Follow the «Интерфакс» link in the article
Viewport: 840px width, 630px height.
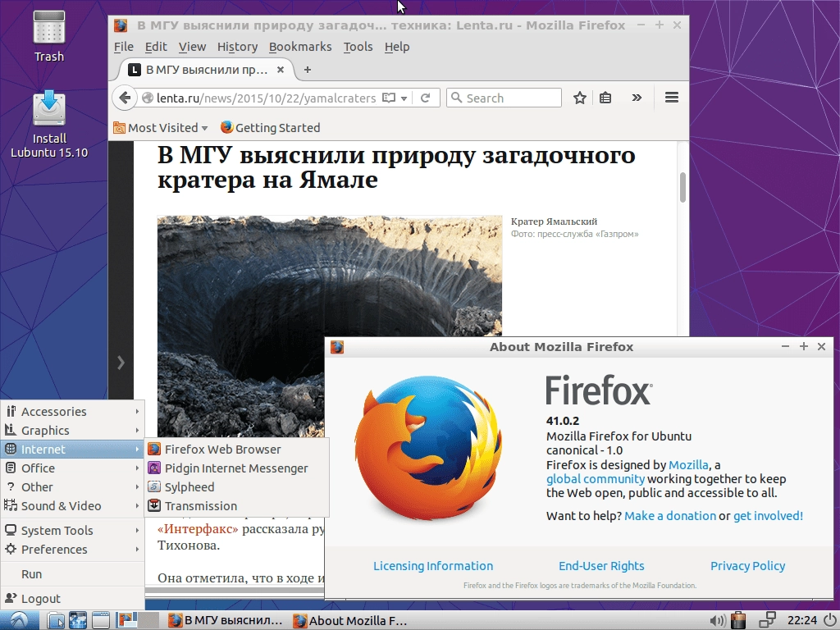(x=198, y=529)
